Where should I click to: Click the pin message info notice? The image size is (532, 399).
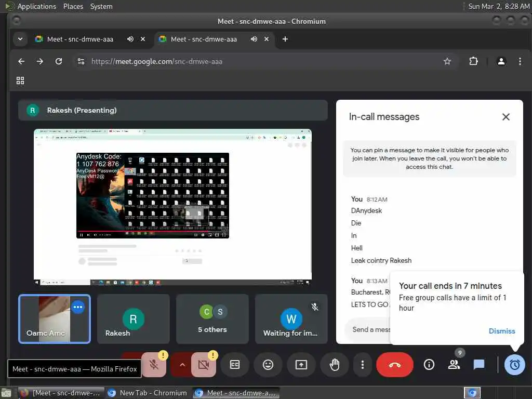click(x=429, y=158)
